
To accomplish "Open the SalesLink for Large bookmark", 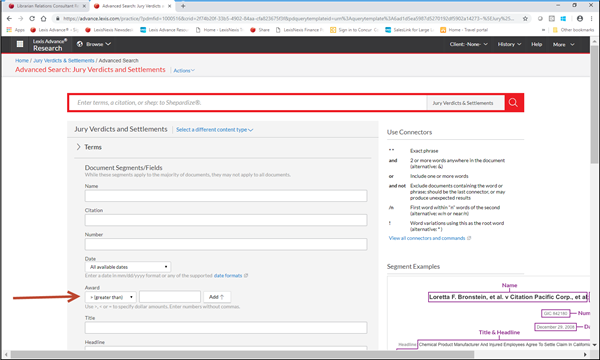I will (409, 30).
